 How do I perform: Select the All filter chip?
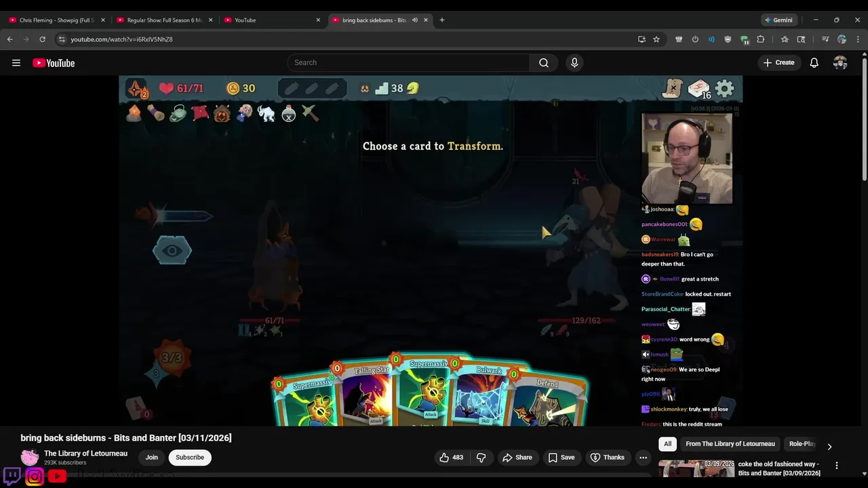(x=667, y=444)
